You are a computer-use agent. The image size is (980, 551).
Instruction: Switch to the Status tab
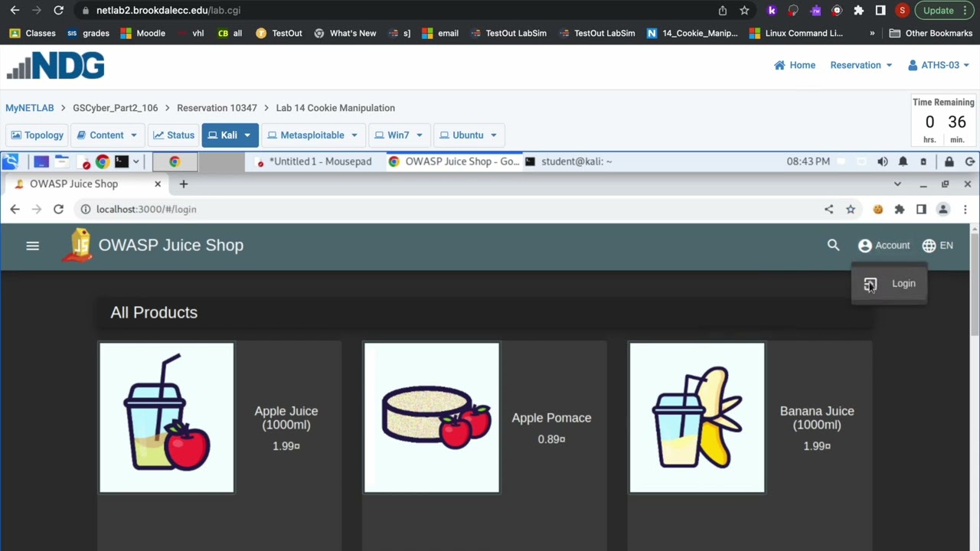coord(174,135)
